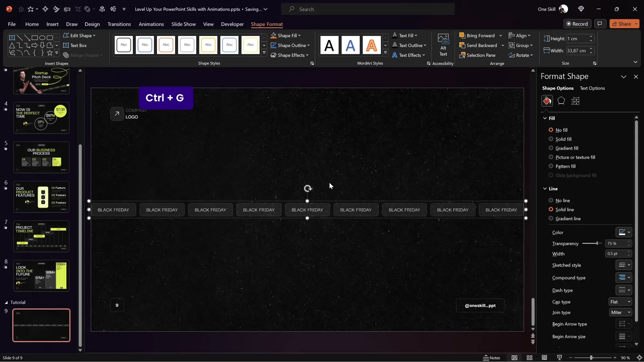Open the Animations ribbon tab
The image size is (644, 362).
[151, 24]
